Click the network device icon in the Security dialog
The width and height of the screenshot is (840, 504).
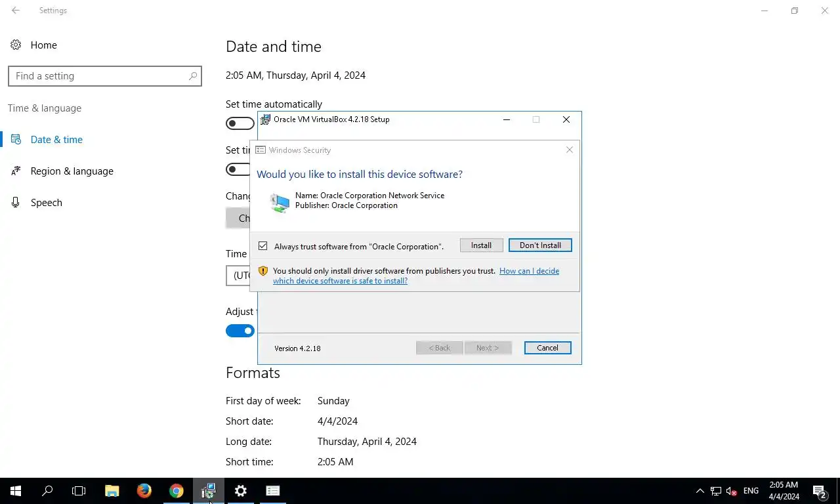(280, 203)
